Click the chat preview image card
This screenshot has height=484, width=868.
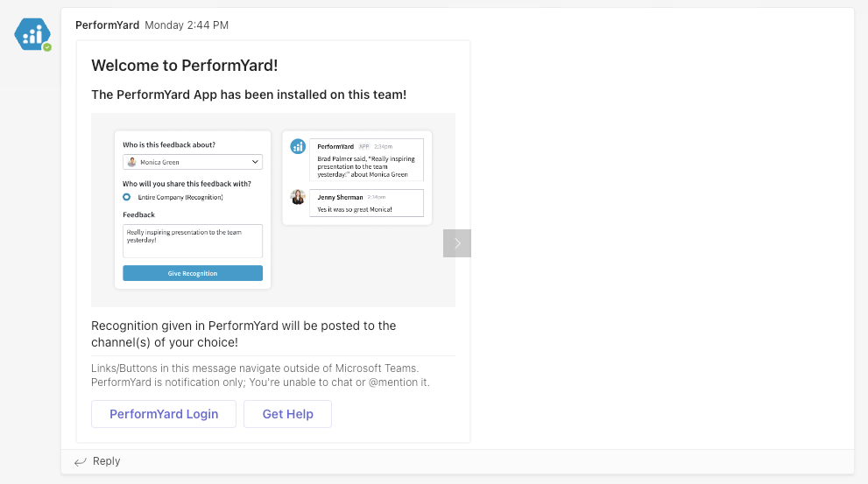tap(357, 178)
